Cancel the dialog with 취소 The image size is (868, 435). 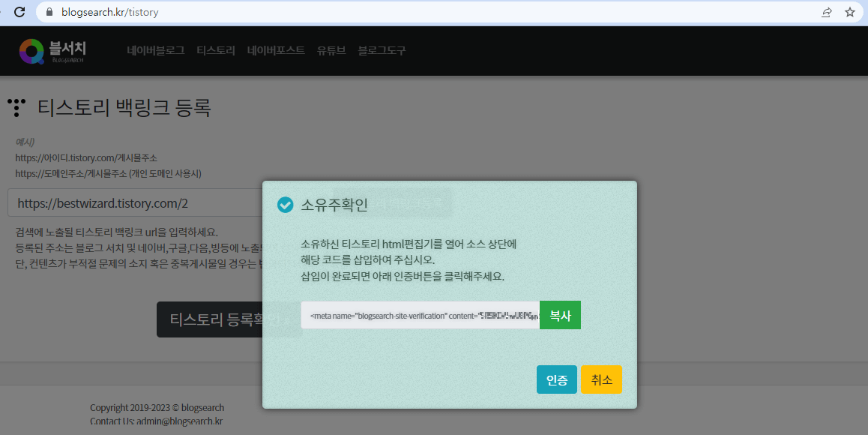click(602, 379)
